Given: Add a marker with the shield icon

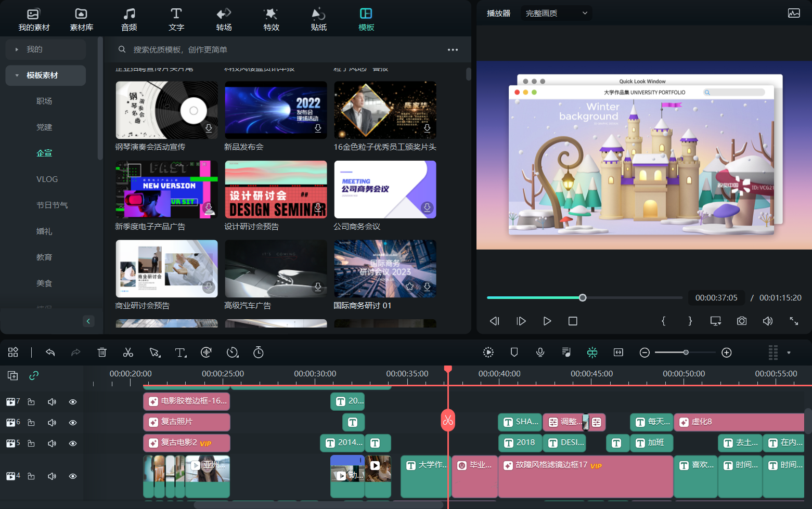Looking at the screenshot, I should 514,353.
